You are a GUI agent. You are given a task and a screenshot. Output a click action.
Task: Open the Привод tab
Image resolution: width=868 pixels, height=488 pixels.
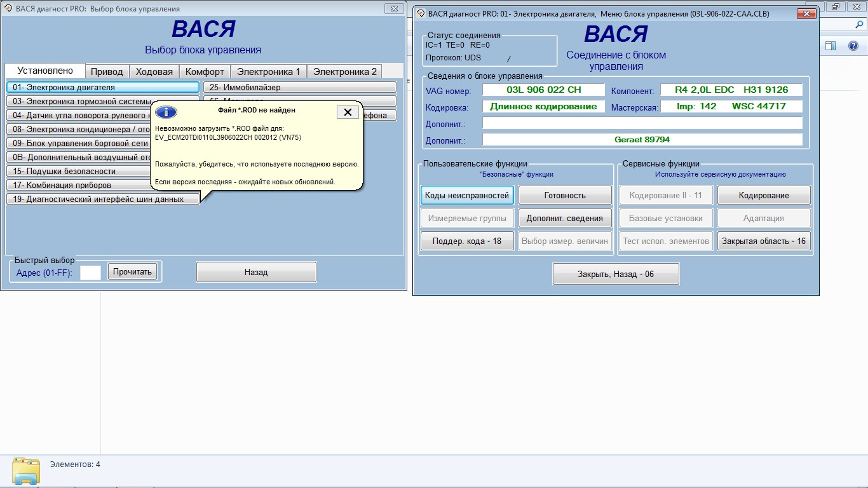click(x=107, y=71)
